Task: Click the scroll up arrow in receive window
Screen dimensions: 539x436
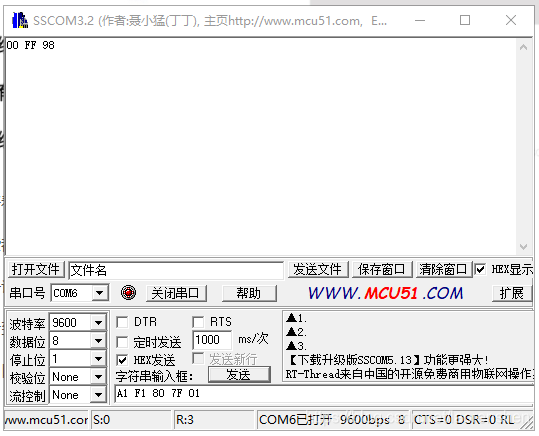Action: [x=523, y=47]
